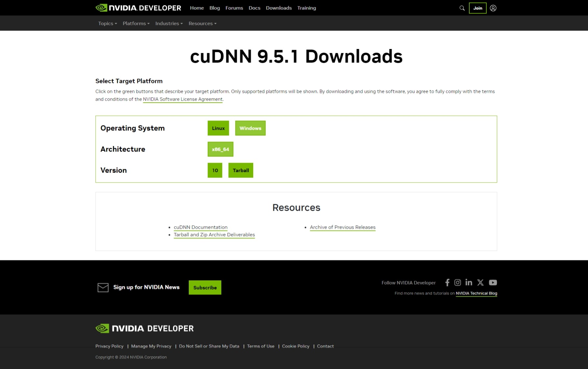This screenshot has width=588, height=369.
Task: Expand the Platforms dropdown menu
Action: tap(136, 24)
